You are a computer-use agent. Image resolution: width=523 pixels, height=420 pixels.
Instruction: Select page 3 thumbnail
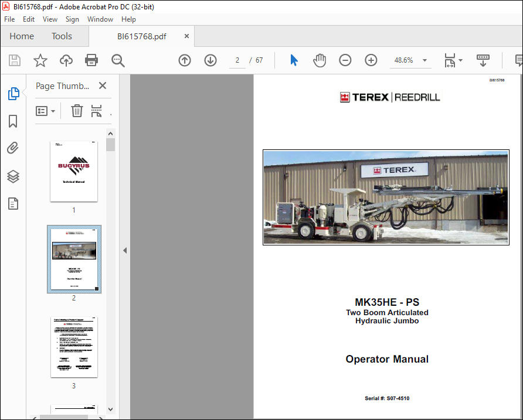point(74,347)
